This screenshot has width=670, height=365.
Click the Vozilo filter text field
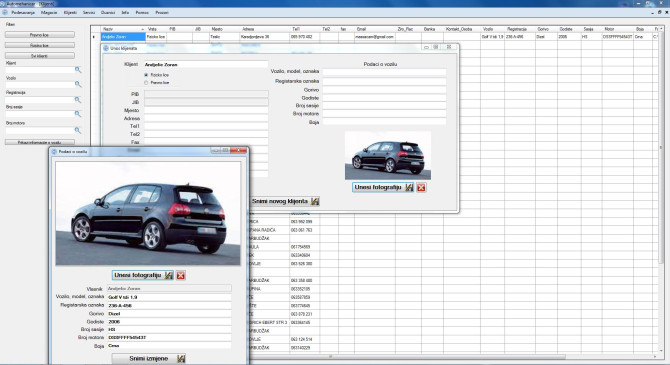pos(40,85)
